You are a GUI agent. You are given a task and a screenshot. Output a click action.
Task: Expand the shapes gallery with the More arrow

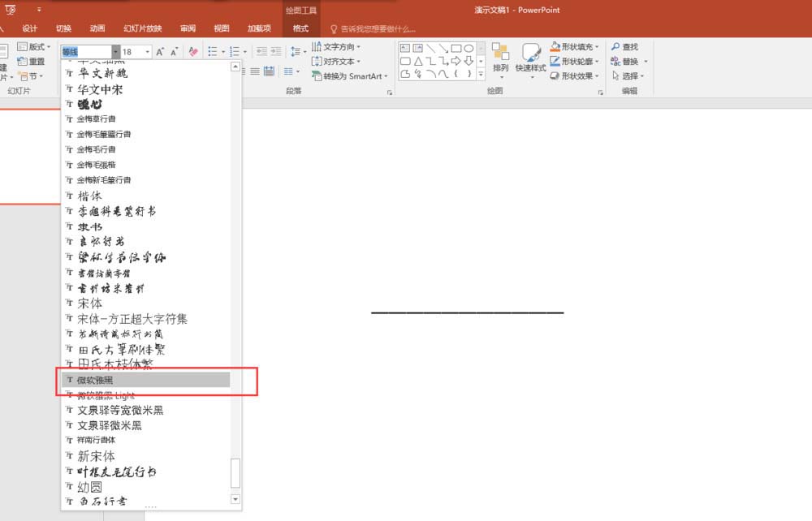[x=480, y=75]
